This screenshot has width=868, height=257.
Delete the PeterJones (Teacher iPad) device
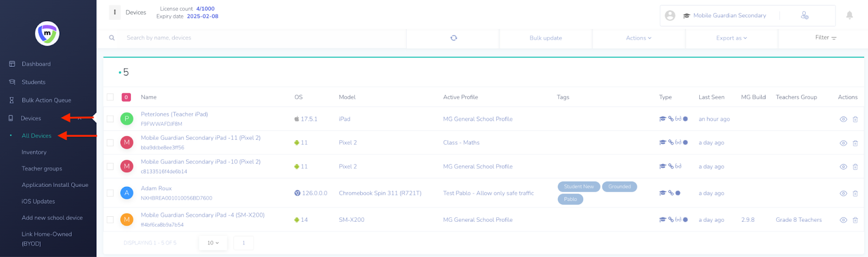pos(855,120)
